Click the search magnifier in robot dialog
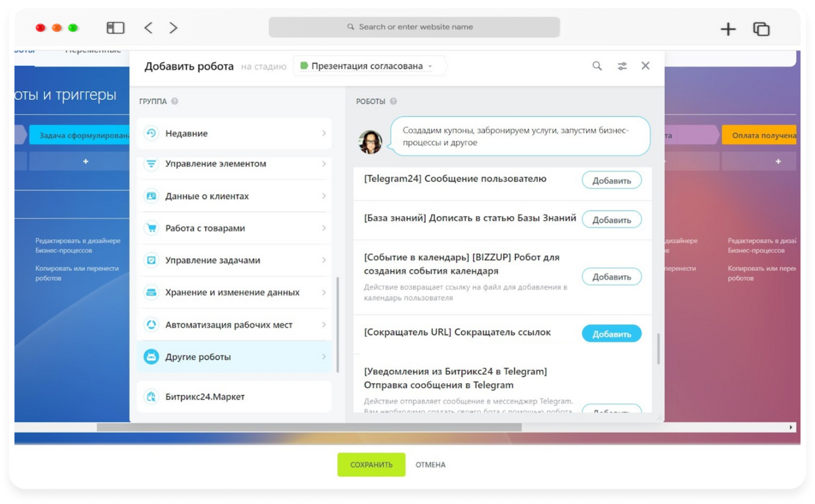Screen dimensions: 815x504 [597, 66]
